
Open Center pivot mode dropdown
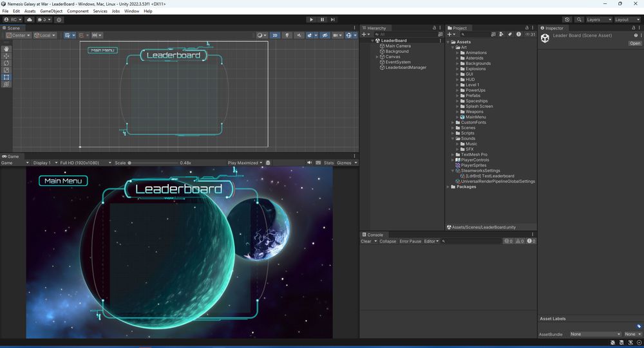click(x=19, y=35)
